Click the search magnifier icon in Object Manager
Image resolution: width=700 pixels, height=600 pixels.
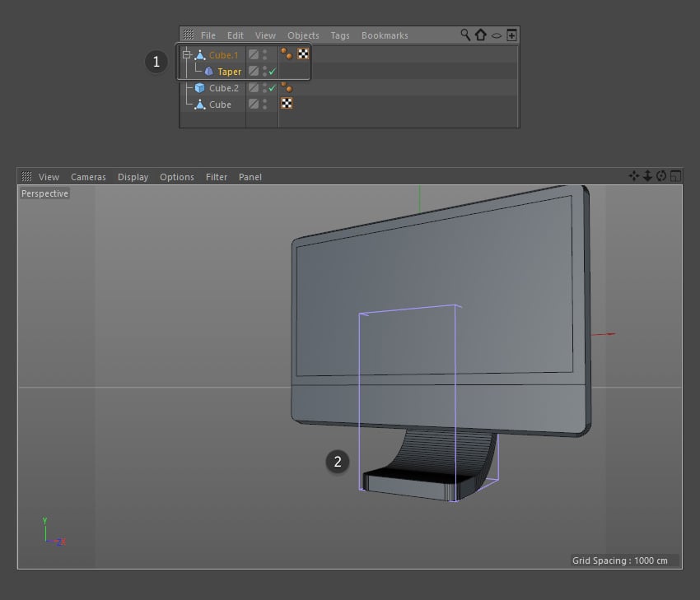tap(466, 35)
